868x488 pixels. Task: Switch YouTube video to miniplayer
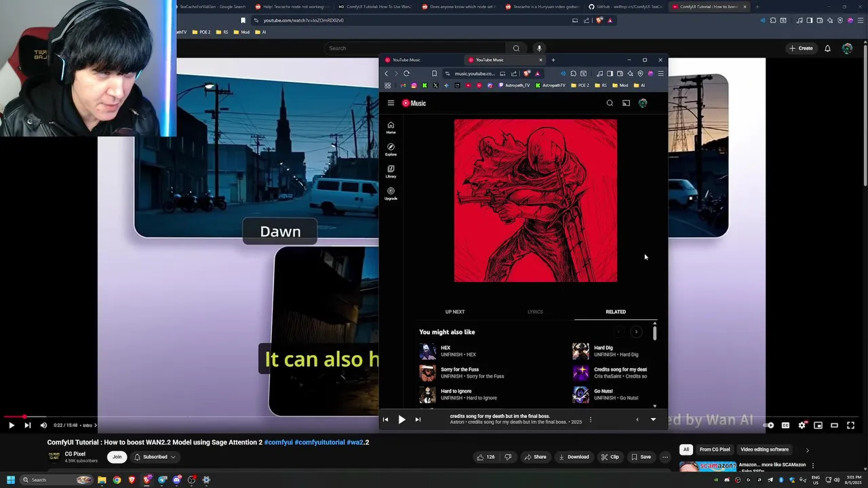[818, 425]
